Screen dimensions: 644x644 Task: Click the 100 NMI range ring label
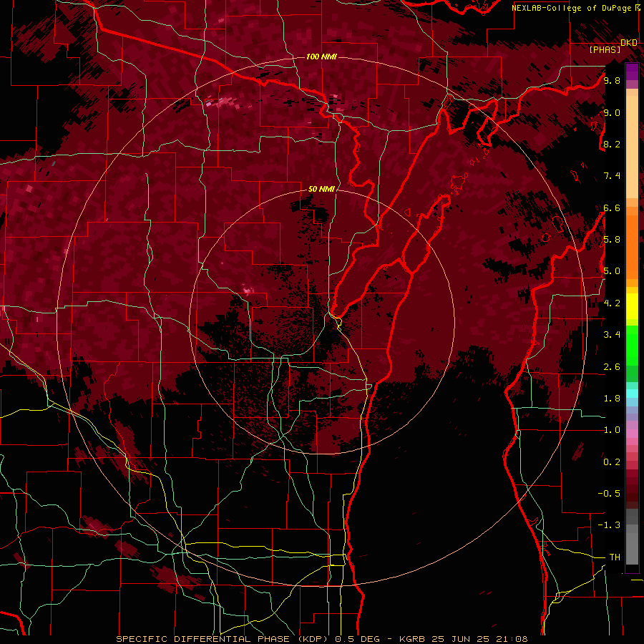click(321, 57)
